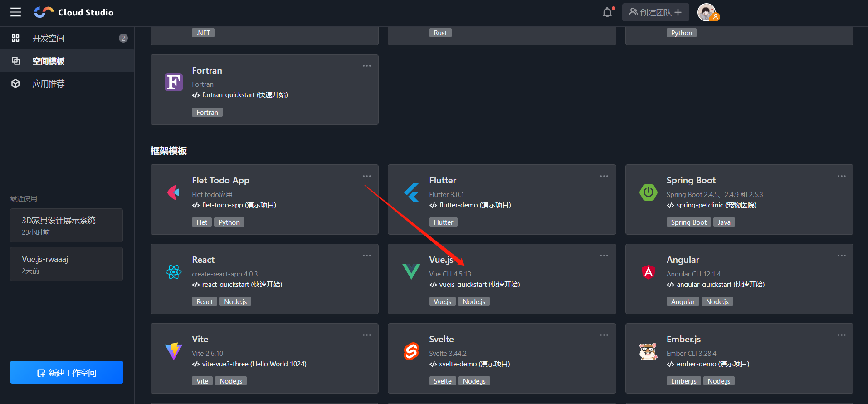
Task: Open the notifications bell
Action: (607, 12)
